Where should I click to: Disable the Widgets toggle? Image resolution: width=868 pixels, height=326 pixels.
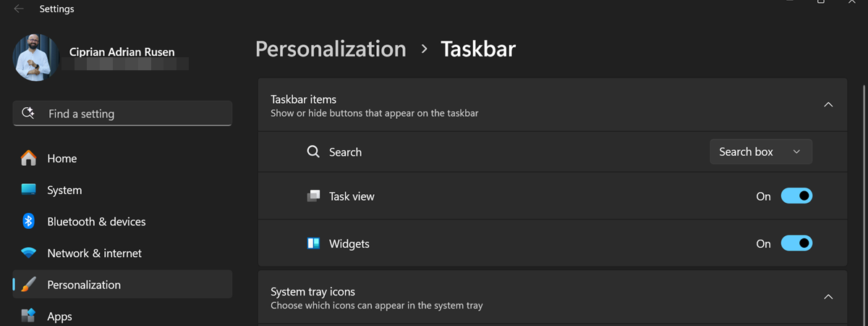tap(796, 243)
